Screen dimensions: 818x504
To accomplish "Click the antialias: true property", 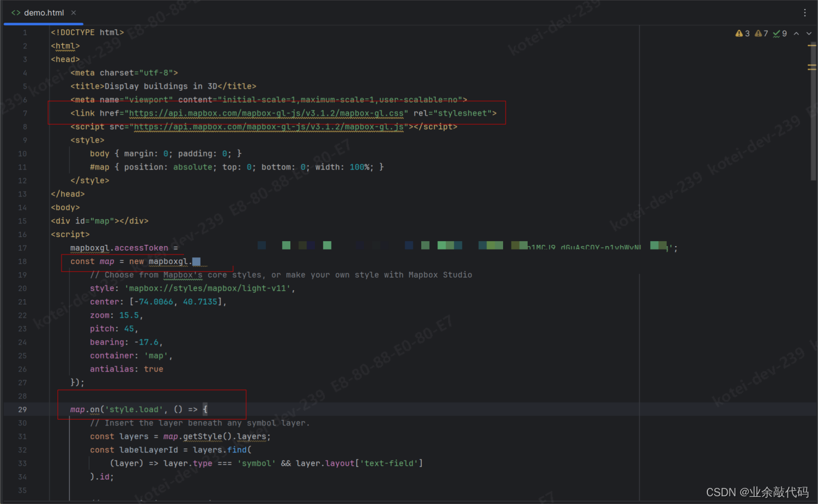I will [x=127, y=368].
